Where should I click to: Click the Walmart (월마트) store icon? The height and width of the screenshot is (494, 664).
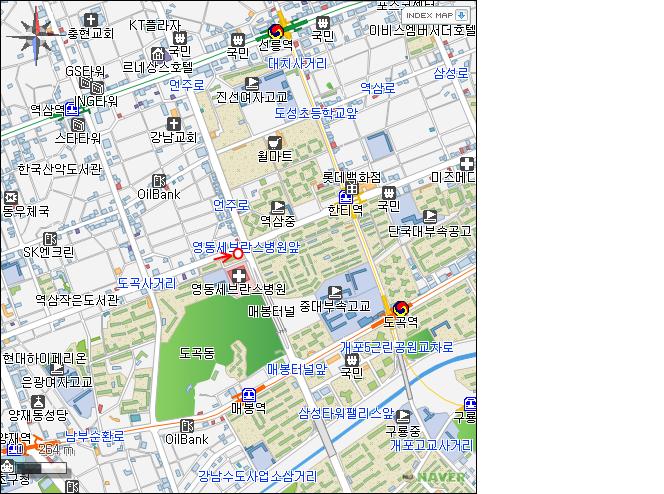[x=274, y=142]
